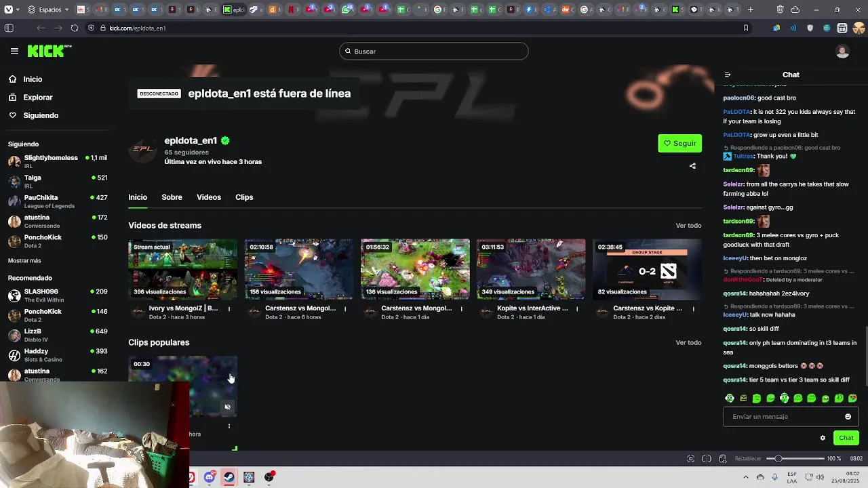Open options menu for the popular clip

tap(229, 426)
